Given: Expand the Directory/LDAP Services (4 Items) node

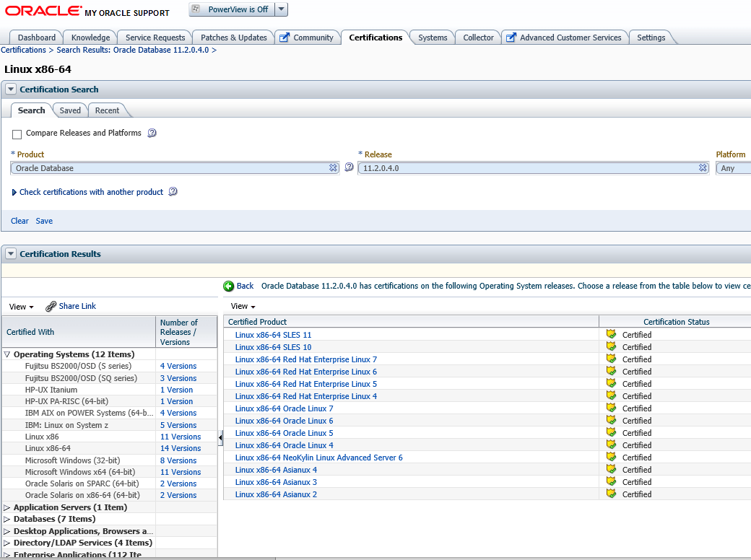Looking at the screenshot, I should tap(6, 543).
